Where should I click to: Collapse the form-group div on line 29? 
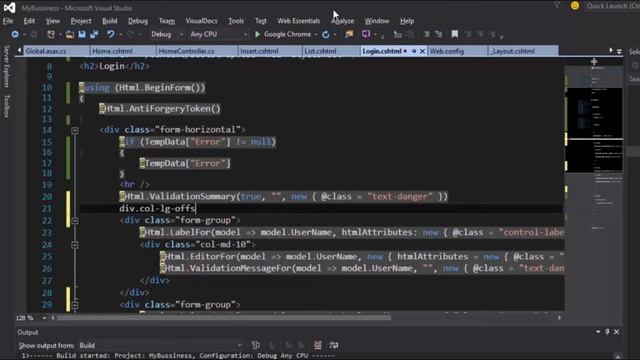[75, 305]
